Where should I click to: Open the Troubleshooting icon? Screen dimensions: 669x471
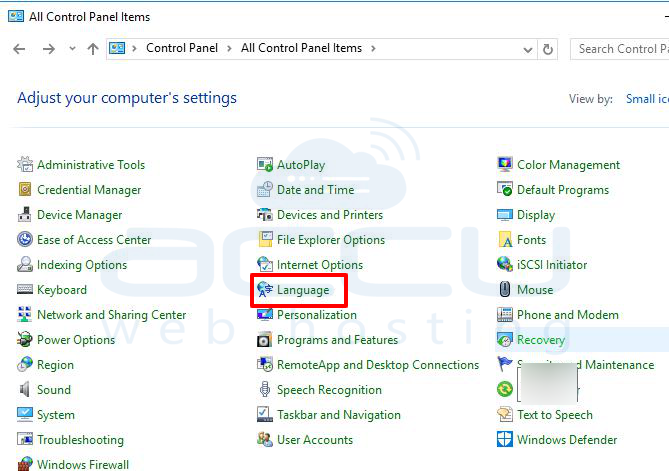25,439
